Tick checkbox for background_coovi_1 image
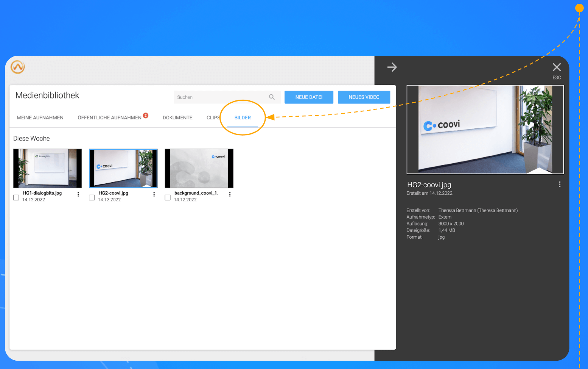This screenshot has height=369, width=588. tap(168, 197)
